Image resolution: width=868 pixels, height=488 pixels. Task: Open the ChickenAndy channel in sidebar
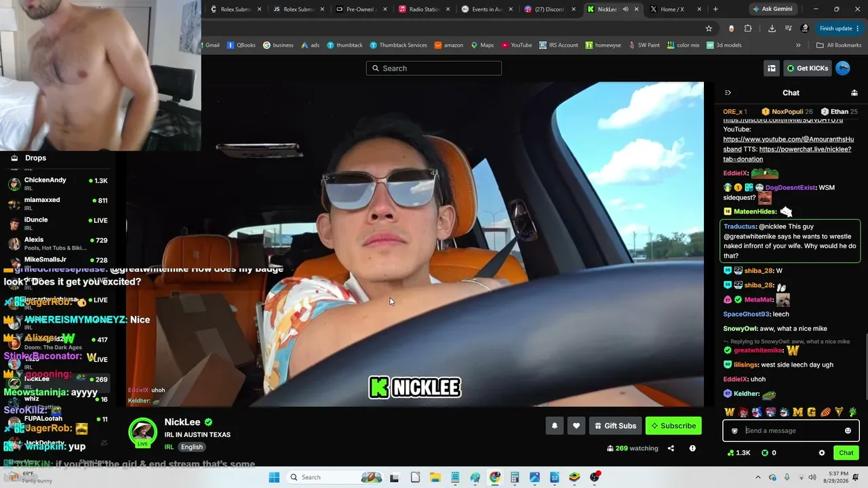point(58,184)
